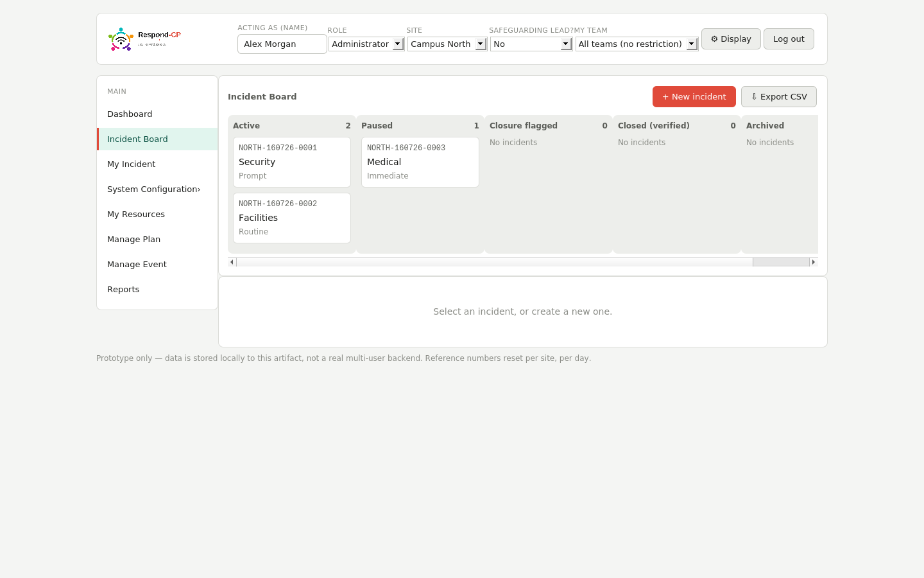The width and height of the screenshot is (924, 578).
Task: Click the Closure flagged column header
Action: point(549,126)
